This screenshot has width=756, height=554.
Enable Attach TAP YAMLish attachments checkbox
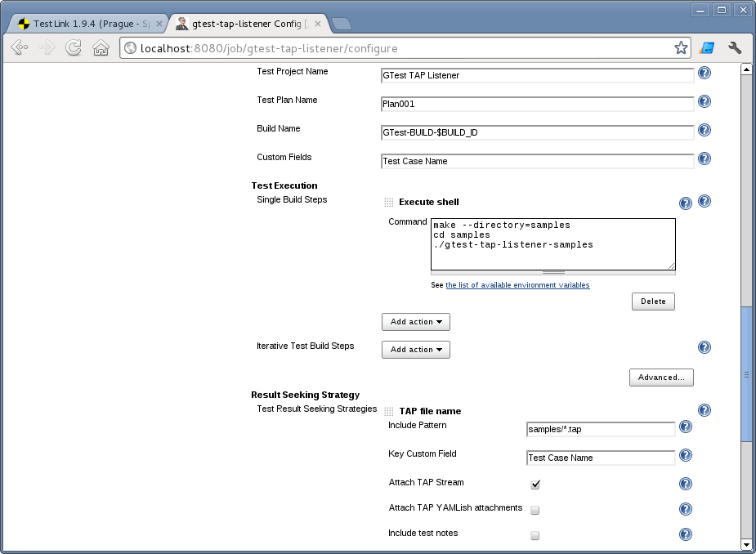tap(535, 510)
